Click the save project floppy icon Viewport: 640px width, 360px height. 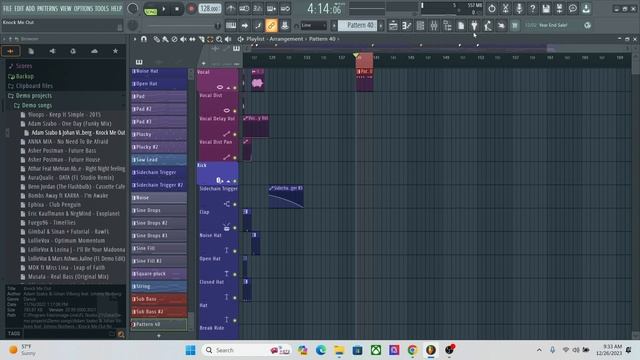[546, 9]
